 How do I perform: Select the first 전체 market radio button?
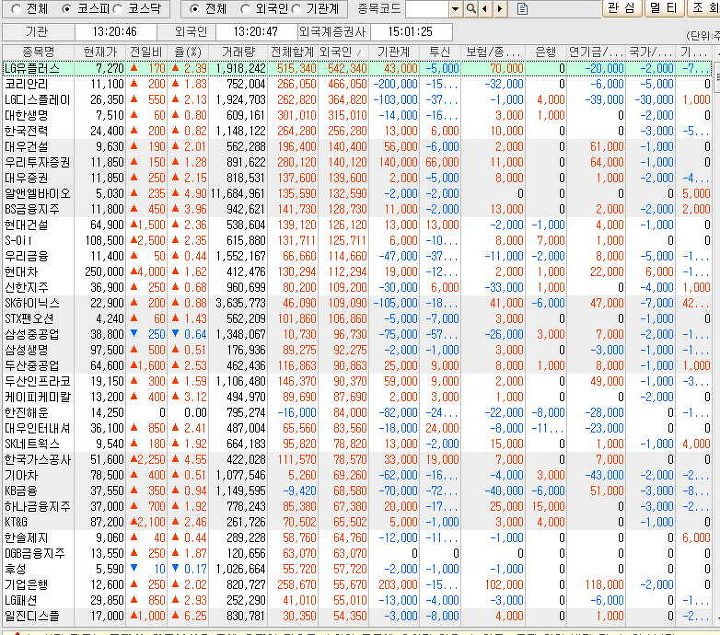coord(17,9)
